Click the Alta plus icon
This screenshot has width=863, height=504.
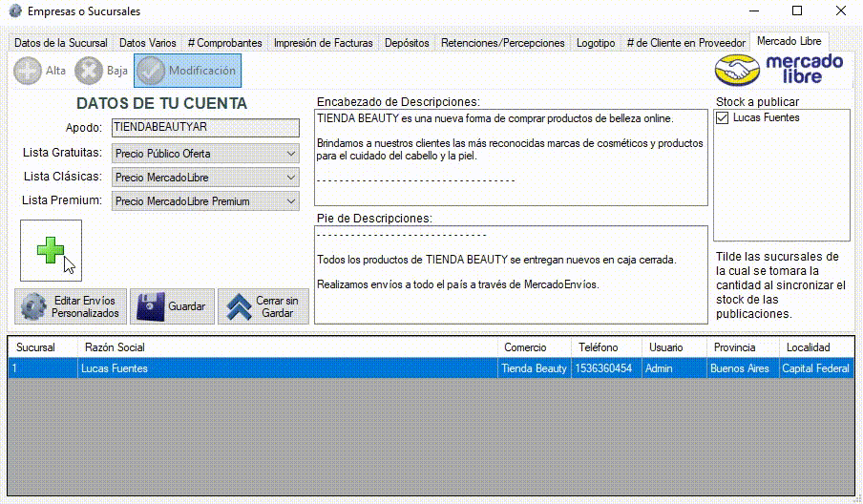point(28,71)
